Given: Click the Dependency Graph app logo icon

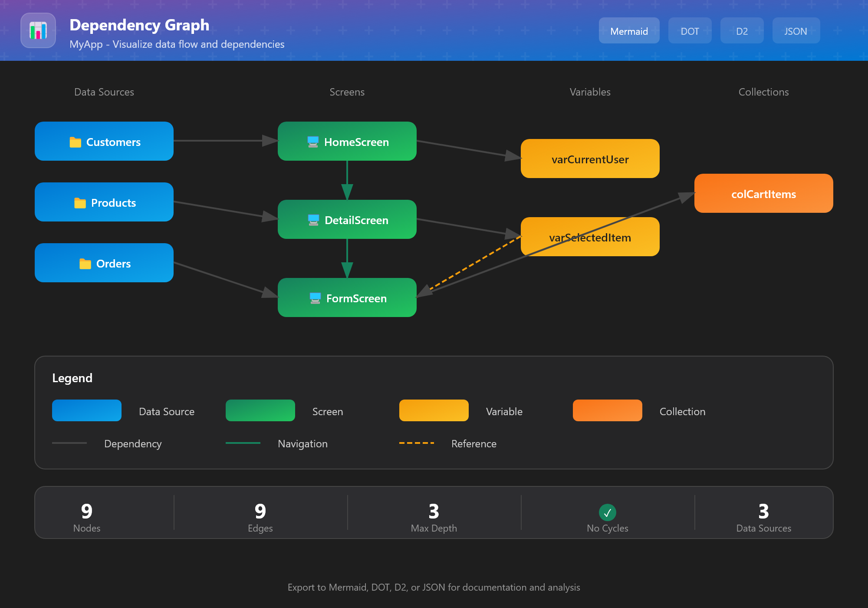Looking at the screenshot, I should [x=38, y=30].
